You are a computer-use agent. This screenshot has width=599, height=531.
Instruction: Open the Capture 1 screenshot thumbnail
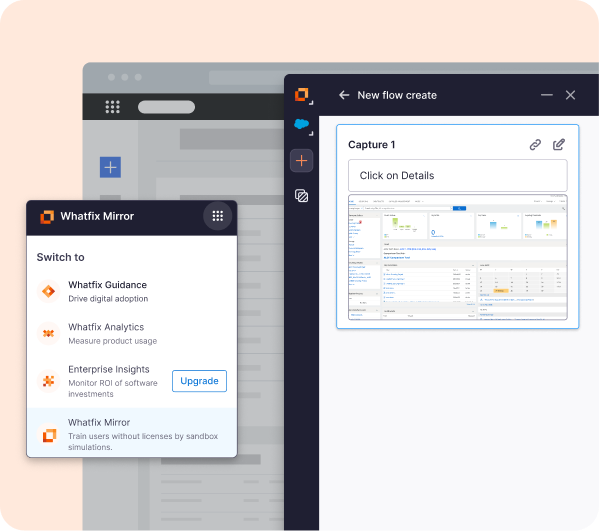point(458,257)
